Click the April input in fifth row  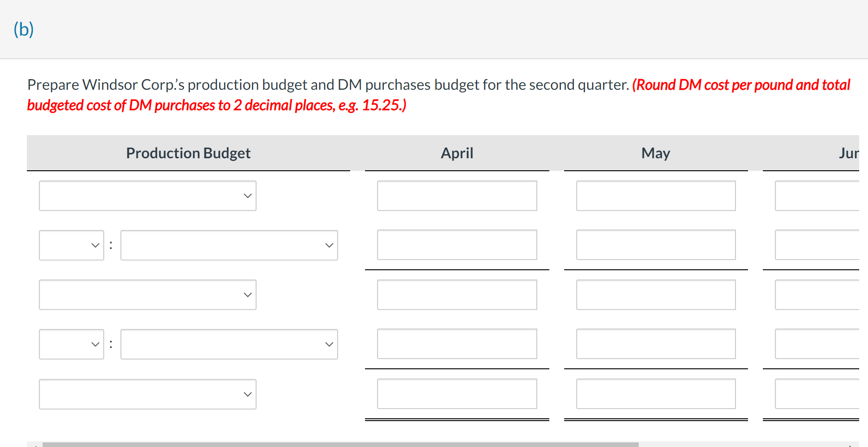(x=457, y=394)
